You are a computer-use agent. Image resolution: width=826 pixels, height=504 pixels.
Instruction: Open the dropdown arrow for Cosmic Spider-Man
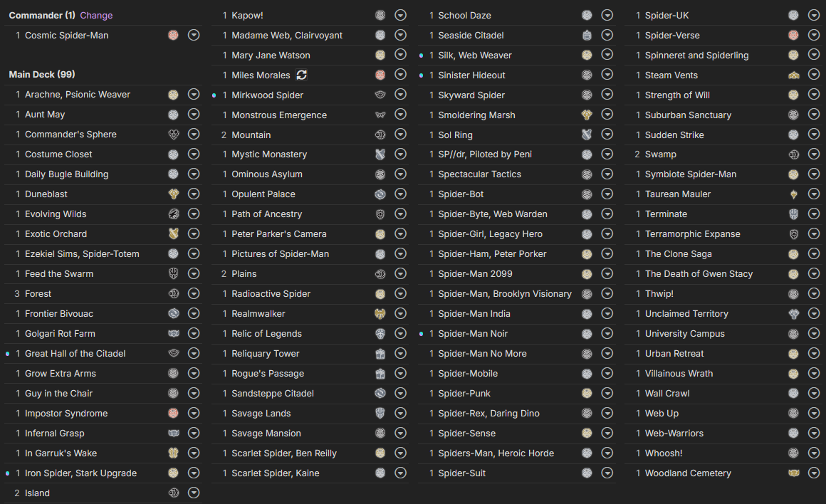pyautogui.click(x=194, y=36)
